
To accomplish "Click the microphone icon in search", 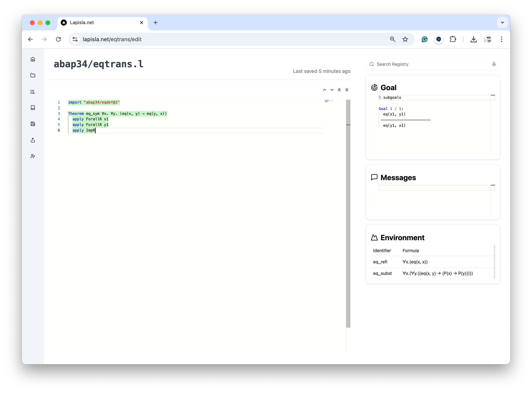I will point(494,64).
